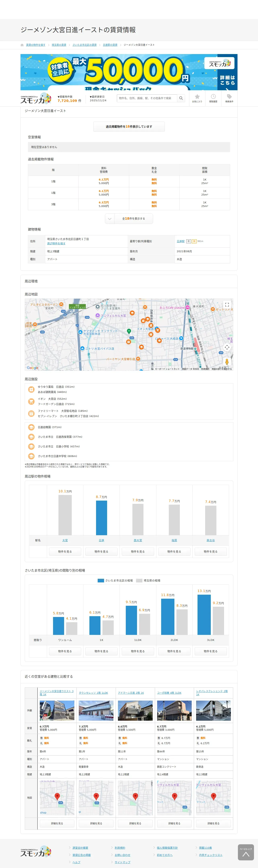Open map camera controls icon

tap(227, 347)
